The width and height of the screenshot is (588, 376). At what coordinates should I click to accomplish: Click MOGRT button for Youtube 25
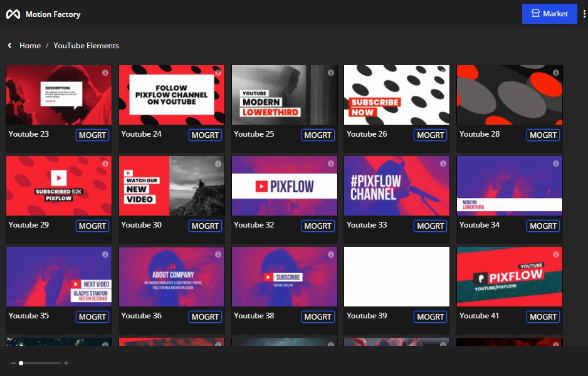click(x=318, y=135)
